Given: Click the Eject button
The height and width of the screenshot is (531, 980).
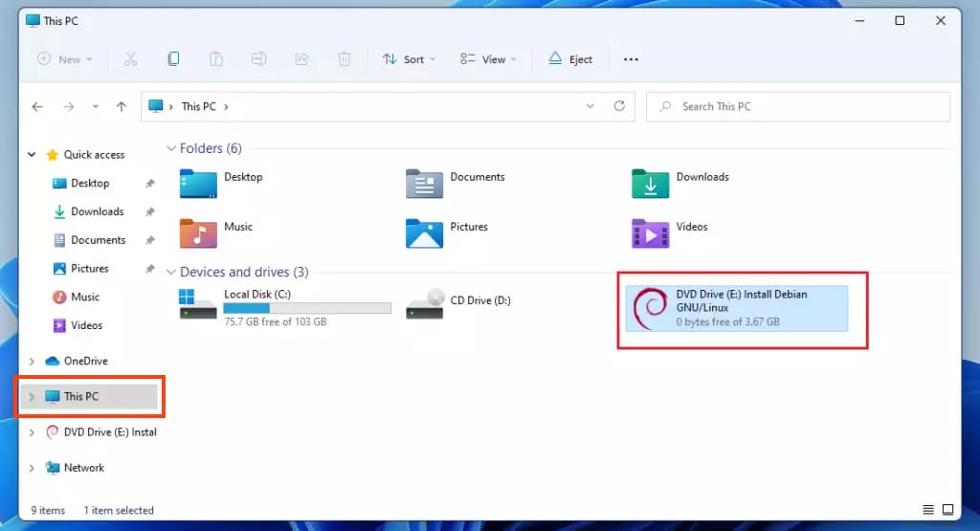Looking at the screenshot, I should pyautogui.click(x=570, y=59).
